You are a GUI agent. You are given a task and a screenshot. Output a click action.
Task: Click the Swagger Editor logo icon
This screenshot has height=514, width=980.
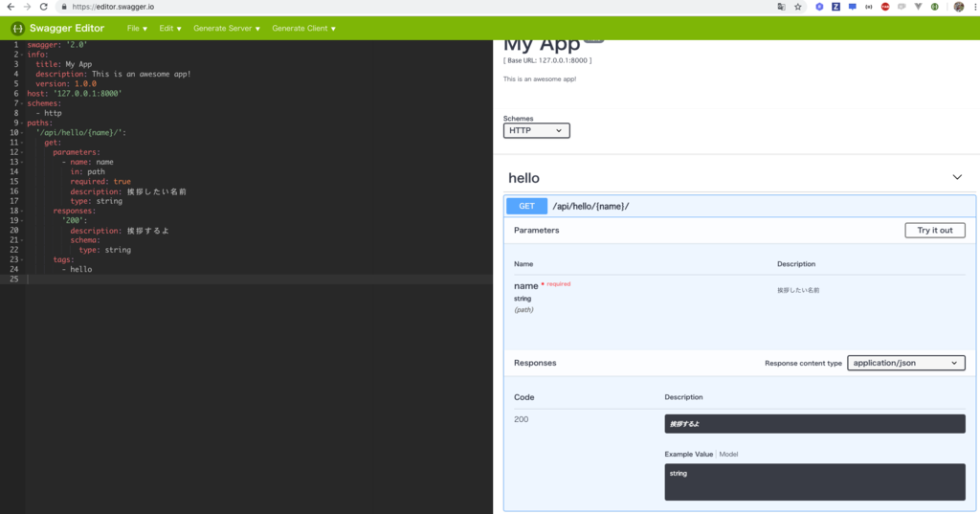17,28
